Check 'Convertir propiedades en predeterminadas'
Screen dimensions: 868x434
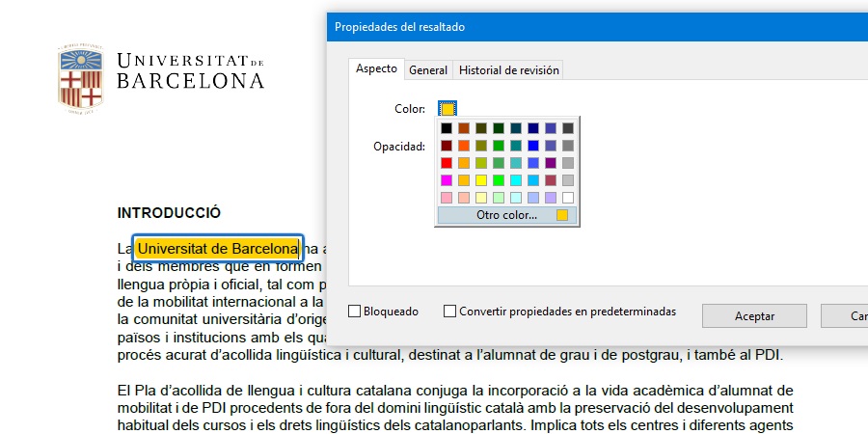pyautogui.click(x=450, y=312)
